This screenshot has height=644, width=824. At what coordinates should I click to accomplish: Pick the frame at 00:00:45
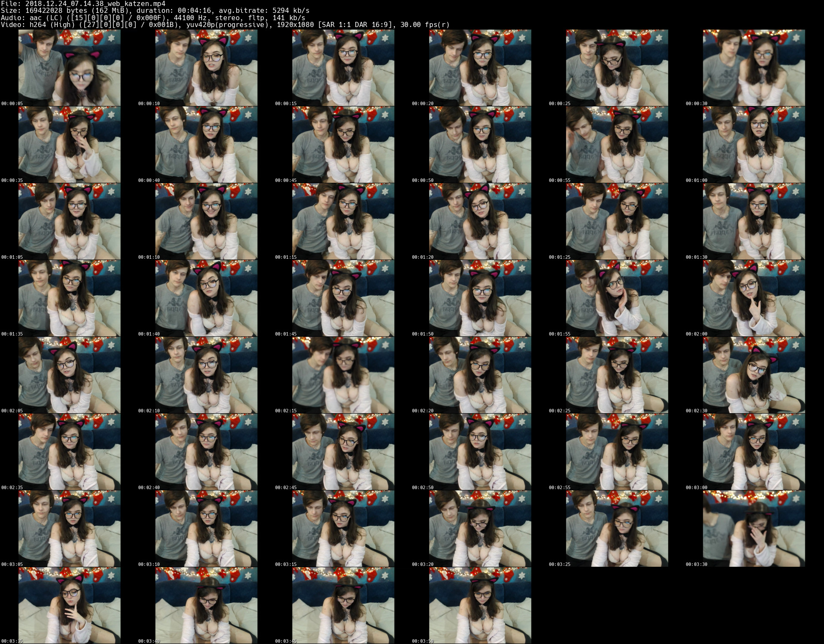point(343,145)
